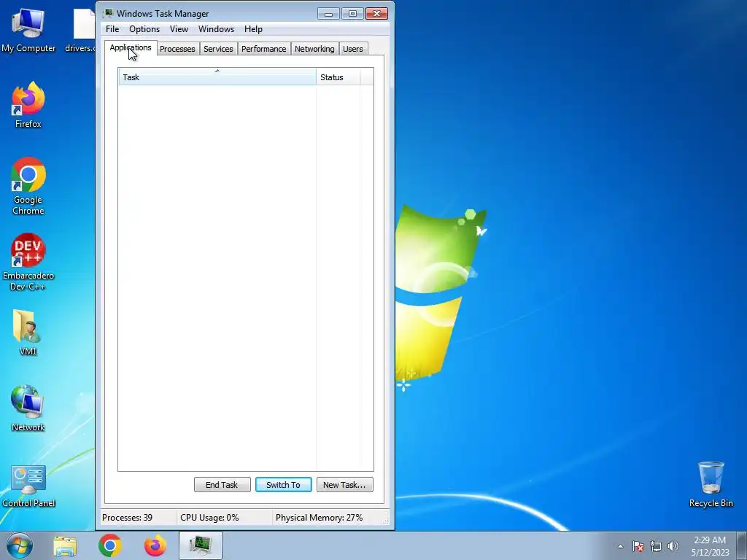Click Physical Memory: 27% status text

tap(319, 518)
